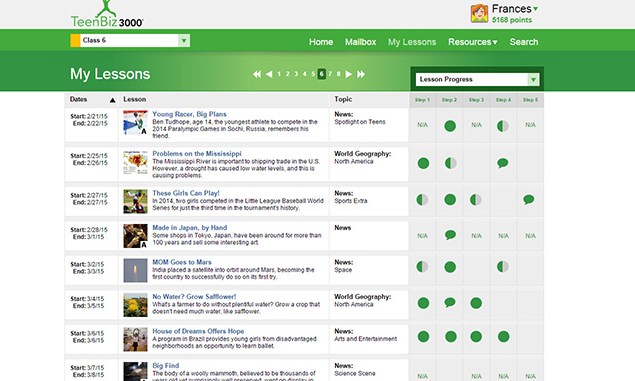The width and height of the screenshot is (635, 381).
Task: Click the yellow class color swatch
Action: 75,40
